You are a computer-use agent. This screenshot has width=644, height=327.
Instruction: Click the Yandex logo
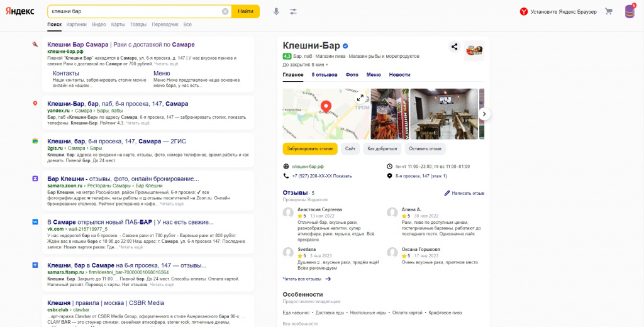point(19,11)
